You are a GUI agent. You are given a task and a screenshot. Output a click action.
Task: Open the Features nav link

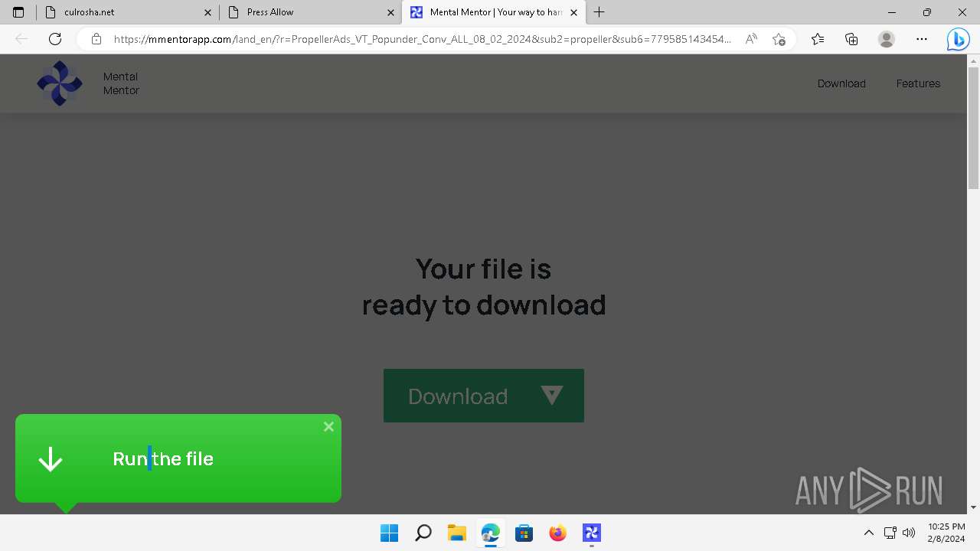point(918,83)
